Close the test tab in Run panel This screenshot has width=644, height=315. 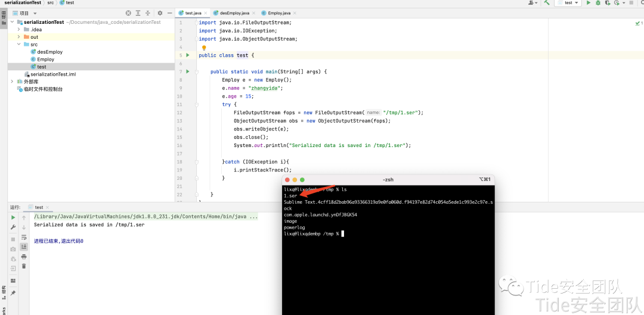tap(47, 208)
